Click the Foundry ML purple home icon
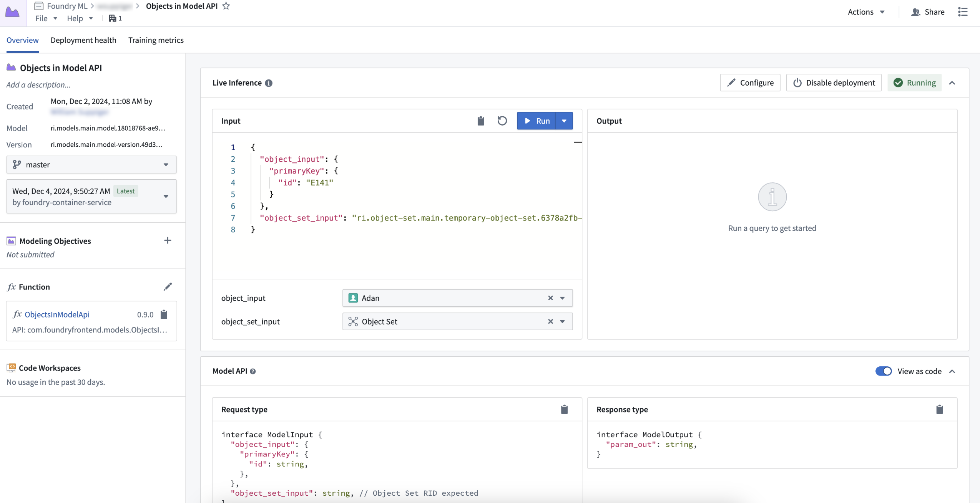980x503 pixels. tap(13, 13)
